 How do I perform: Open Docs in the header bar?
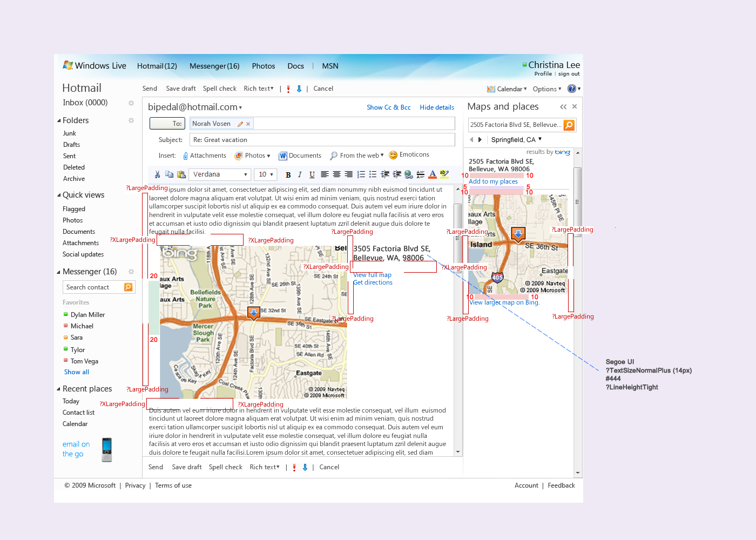(295, 66)
